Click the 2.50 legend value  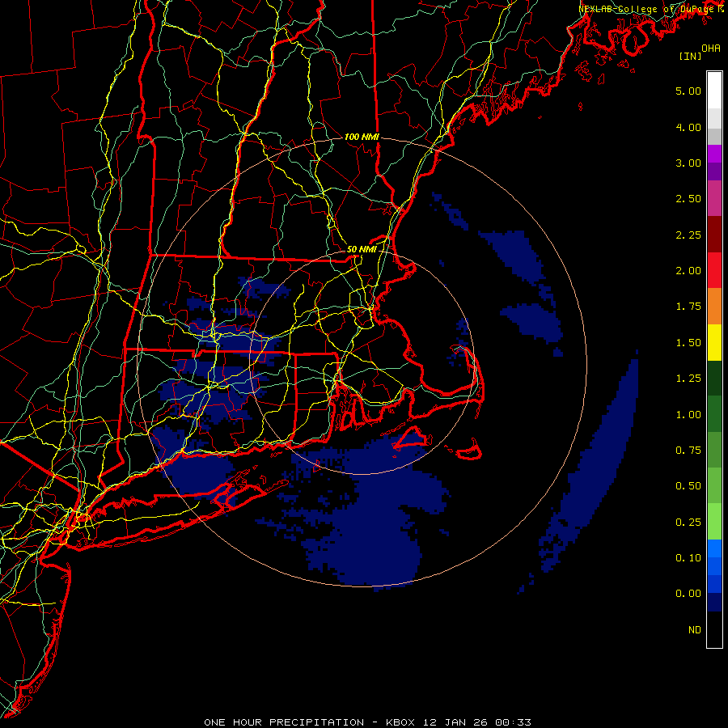688,199
